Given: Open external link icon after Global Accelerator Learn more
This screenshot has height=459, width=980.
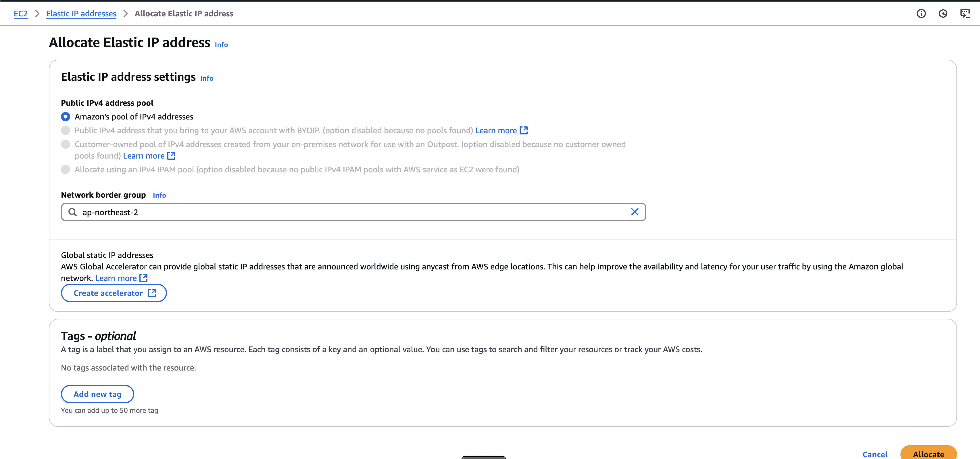Looking at the screenshot, I should pos(143,278).
